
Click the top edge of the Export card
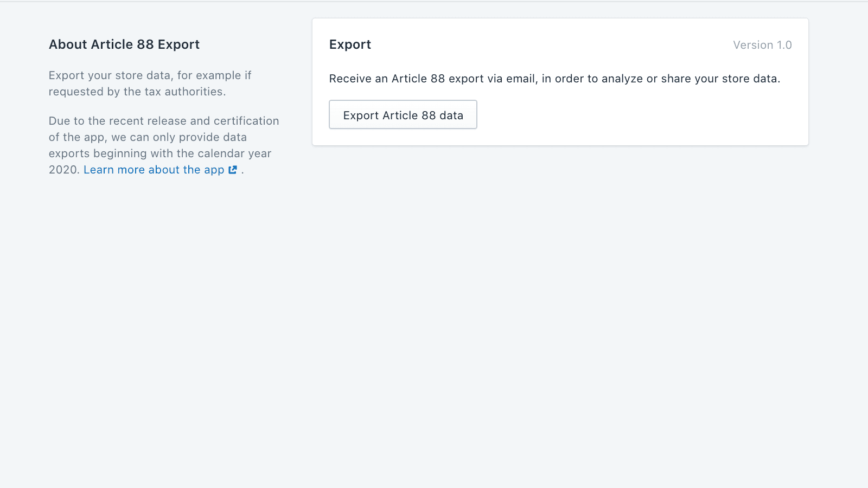click(x=560, y=18)
